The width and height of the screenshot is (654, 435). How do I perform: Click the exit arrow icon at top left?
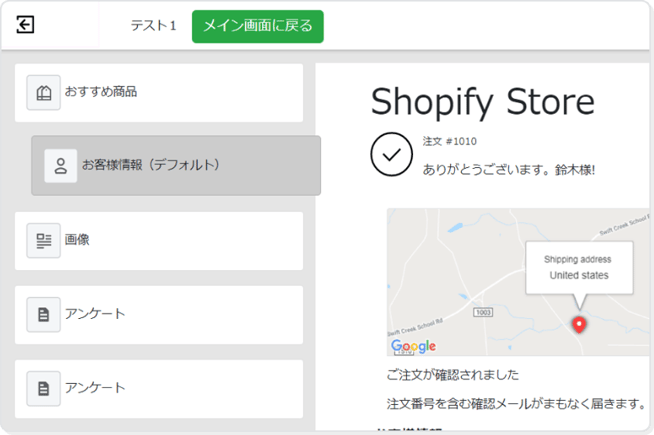(x=25, y=25)
